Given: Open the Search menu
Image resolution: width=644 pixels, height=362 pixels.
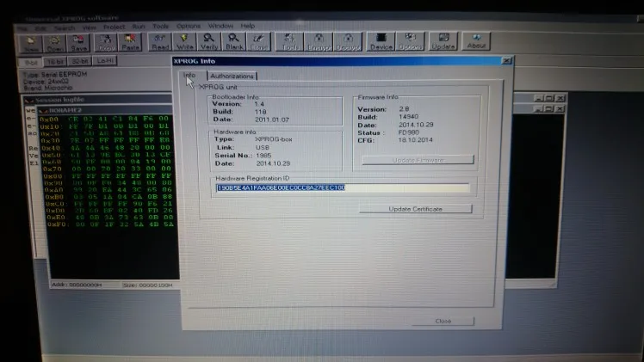Looking at the screenshot, I should (65, 28).
